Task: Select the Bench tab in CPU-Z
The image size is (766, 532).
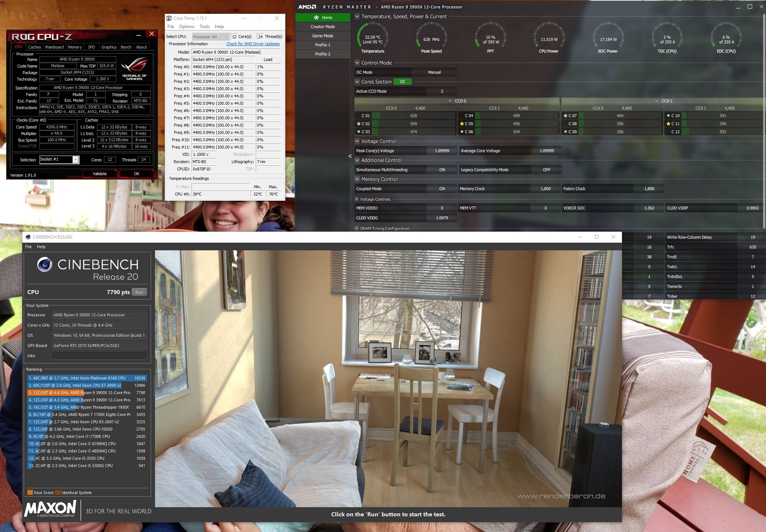Action: click(x=126, y=47)
